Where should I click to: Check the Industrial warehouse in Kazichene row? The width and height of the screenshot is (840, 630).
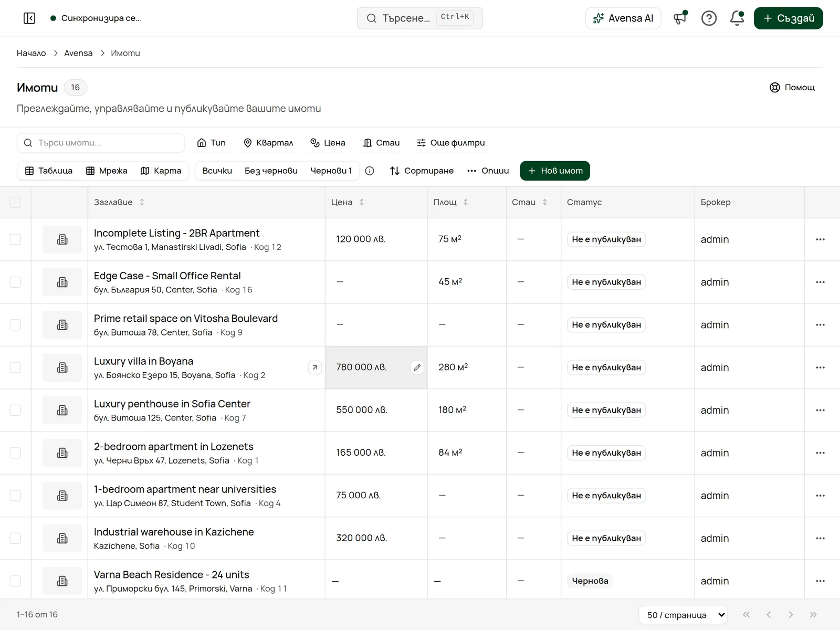[16, 538]
